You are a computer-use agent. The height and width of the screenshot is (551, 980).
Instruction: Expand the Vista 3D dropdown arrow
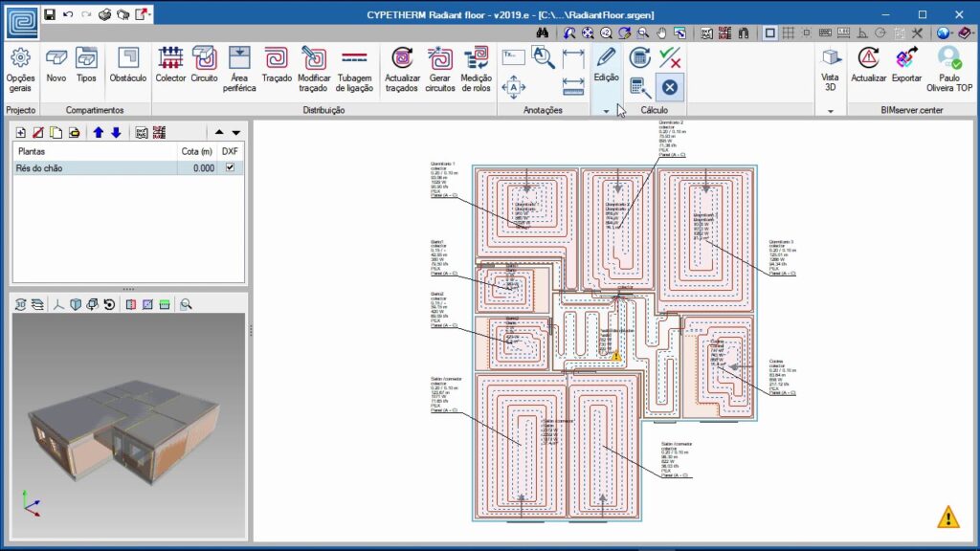pos(831,111)
